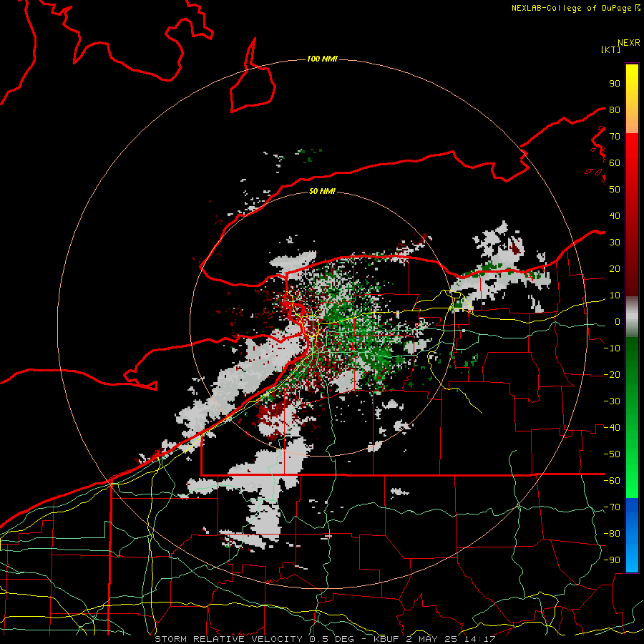Select the -90 scale label

612,560
